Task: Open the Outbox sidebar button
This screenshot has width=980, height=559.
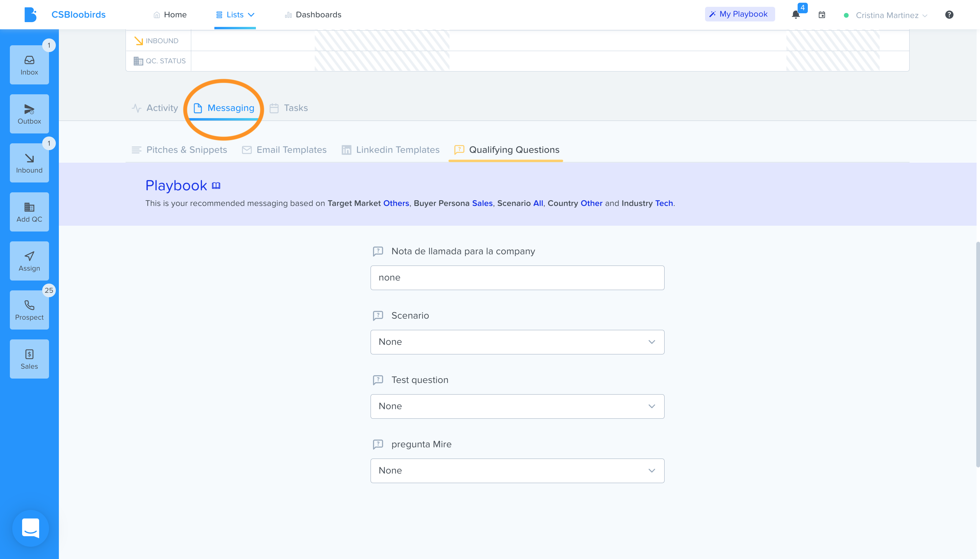Action: (x=29, y=114)
